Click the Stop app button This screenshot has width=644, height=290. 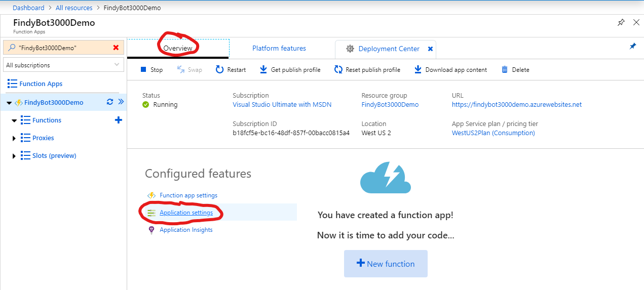click(151, 70)
